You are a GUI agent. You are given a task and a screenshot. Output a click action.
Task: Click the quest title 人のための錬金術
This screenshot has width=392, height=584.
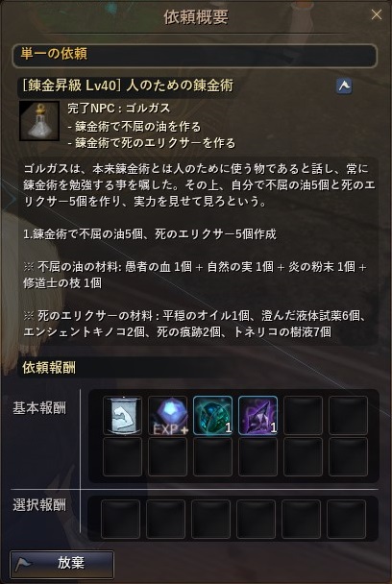coord(180,85)
